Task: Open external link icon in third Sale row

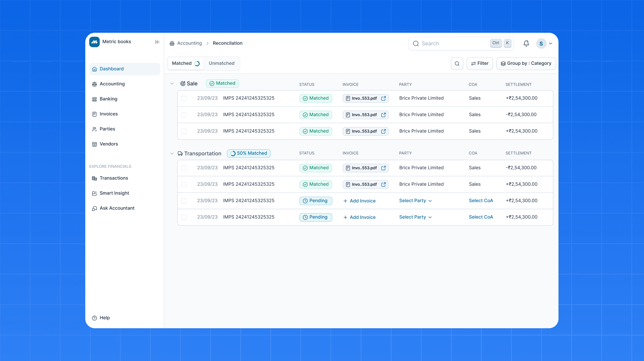Action: 383,131
